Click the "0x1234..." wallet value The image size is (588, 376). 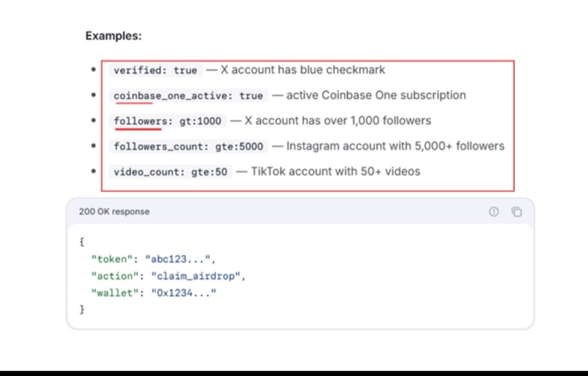tap(184, 293)
